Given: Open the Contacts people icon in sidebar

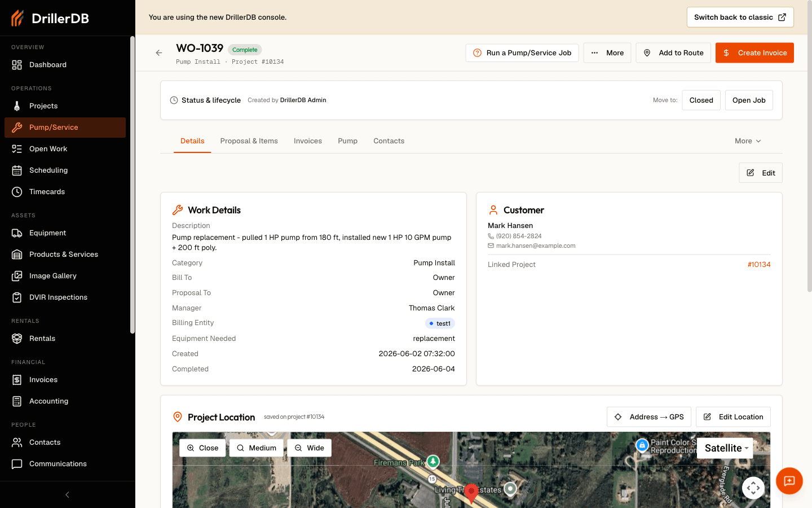Looking at the screenshot, I should pyautogui.click(x=17, y=443).
